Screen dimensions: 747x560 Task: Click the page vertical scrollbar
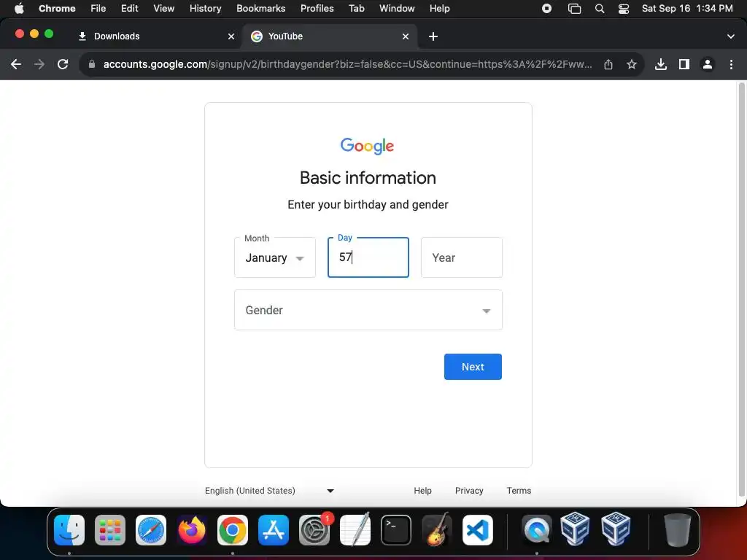coord(741,289)
